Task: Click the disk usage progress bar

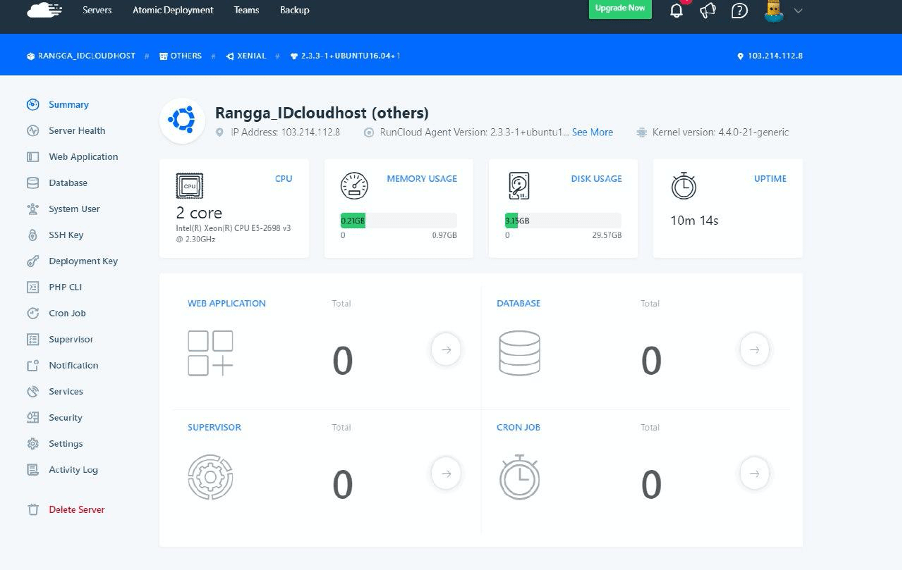Action: pos(563,220)
